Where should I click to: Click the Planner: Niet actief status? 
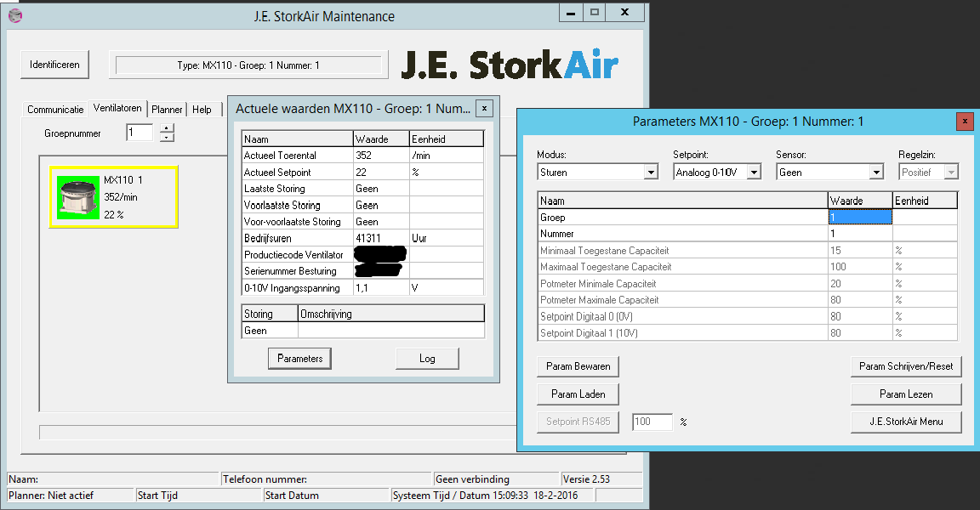click(x=71, y=495)
